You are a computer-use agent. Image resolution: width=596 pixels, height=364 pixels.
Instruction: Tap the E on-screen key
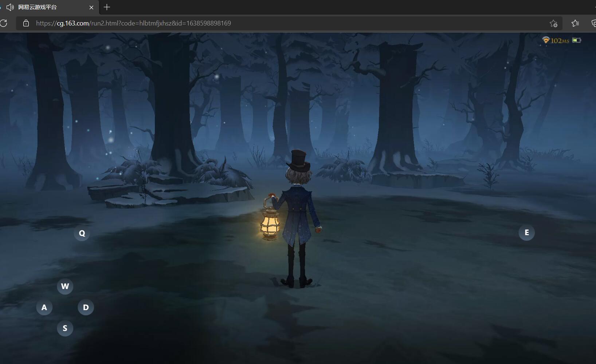click(526, 232)
